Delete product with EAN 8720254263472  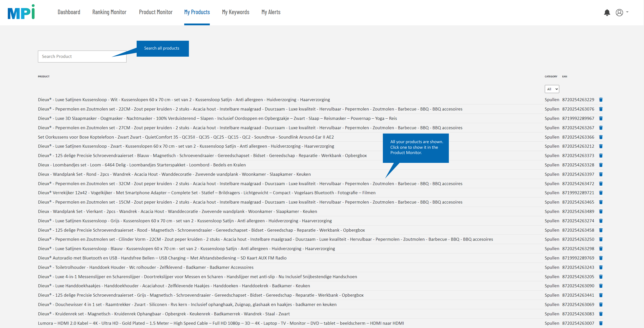(x=601, y=184)
